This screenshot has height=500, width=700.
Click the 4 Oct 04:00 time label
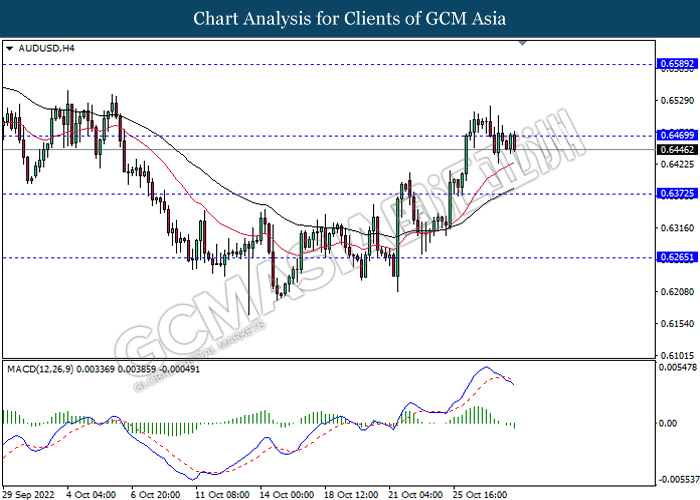[x=91, y=495]
